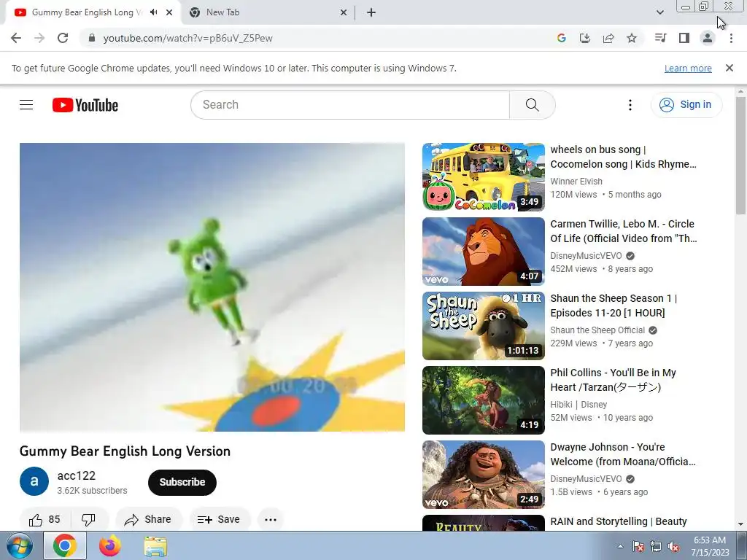Mute the Gummy Bear tab audio icon

153,12
